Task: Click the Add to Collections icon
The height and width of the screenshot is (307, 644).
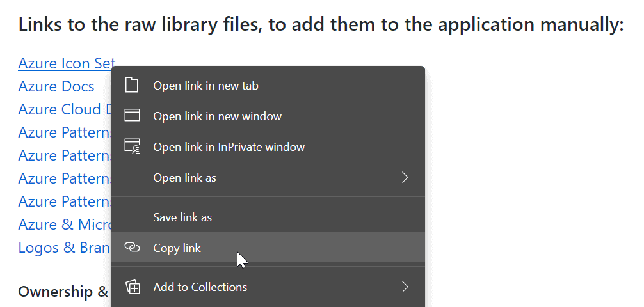Action: tap(133, 287)
